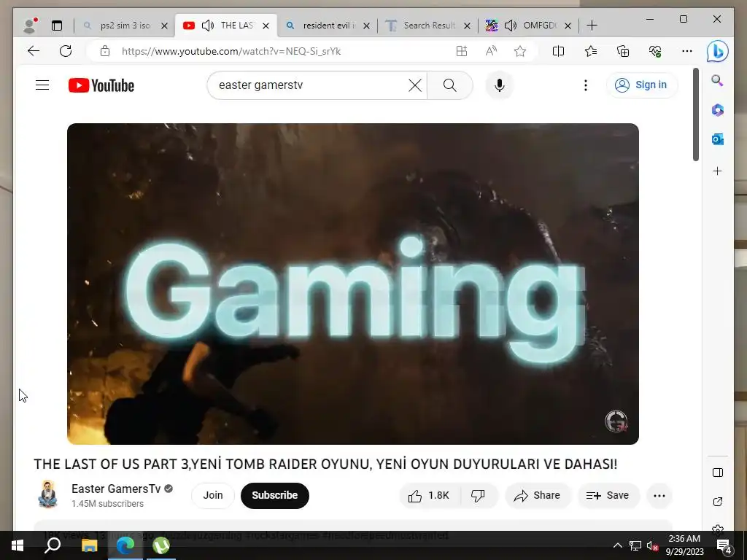Screen dimensions: 747x560
Task: Open the Easter GamersTv channel name link
Action: [116, 489]
